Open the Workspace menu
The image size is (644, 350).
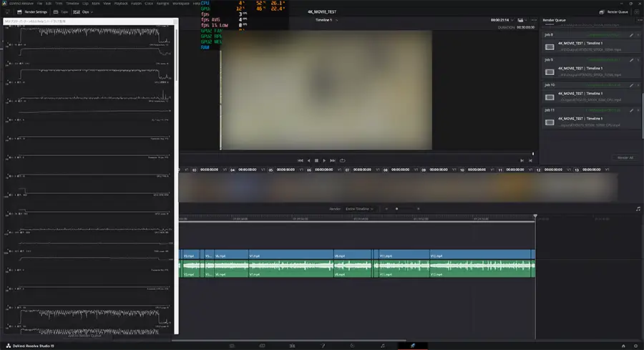[x=181, y=4]
